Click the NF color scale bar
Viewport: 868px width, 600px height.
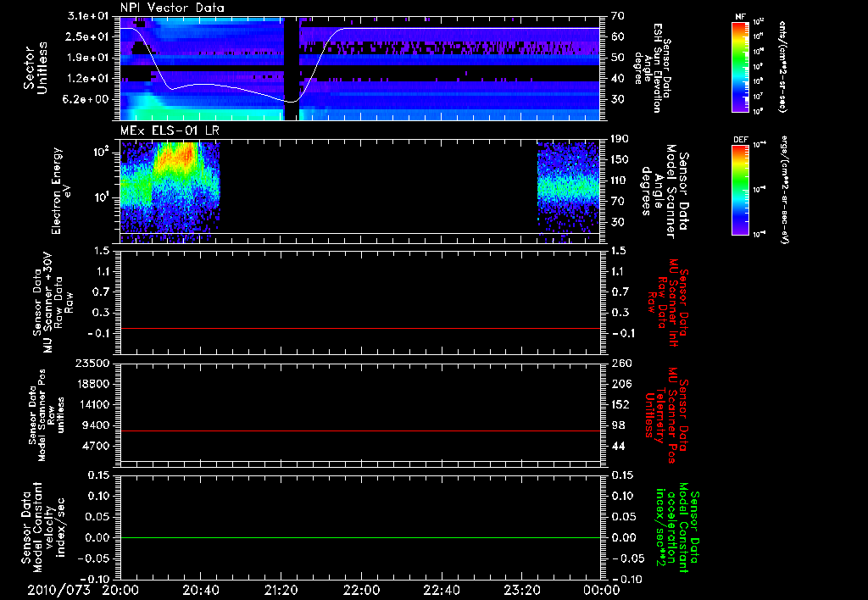click(x=741, y=67)
